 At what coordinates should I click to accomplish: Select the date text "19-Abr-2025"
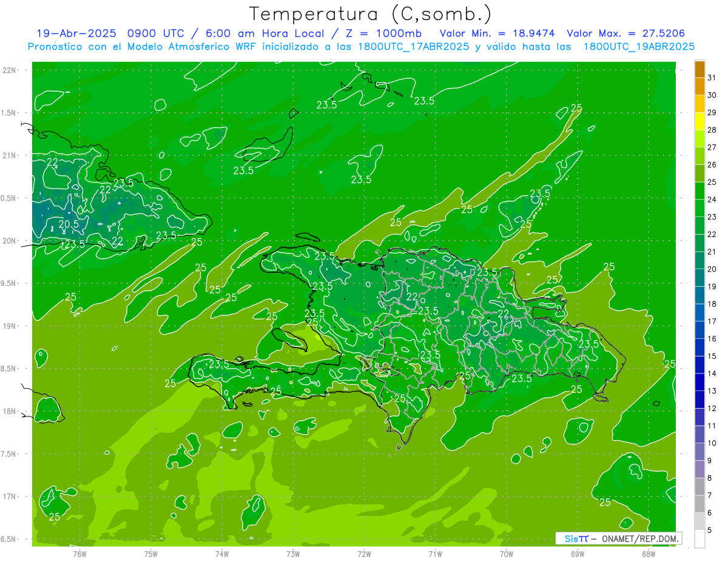click(76, 33)
